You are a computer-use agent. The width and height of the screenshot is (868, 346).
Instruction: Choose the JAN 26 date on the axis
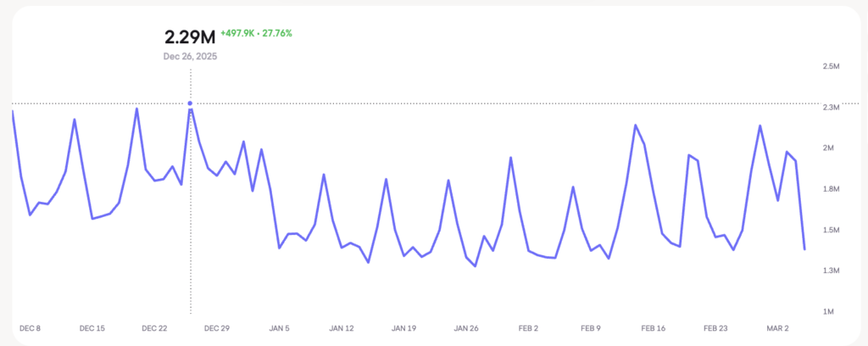click(x=466, y=328)
